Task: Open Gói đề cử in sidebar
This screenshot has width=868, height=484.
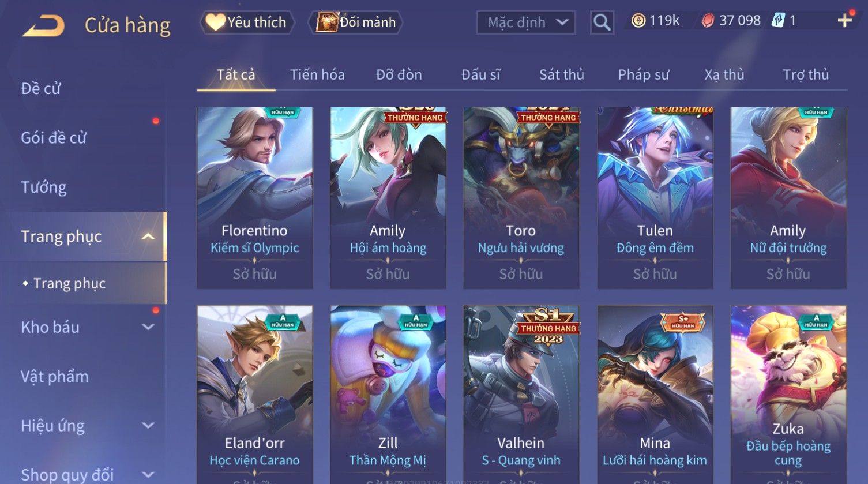Action: tap(54, 138)
